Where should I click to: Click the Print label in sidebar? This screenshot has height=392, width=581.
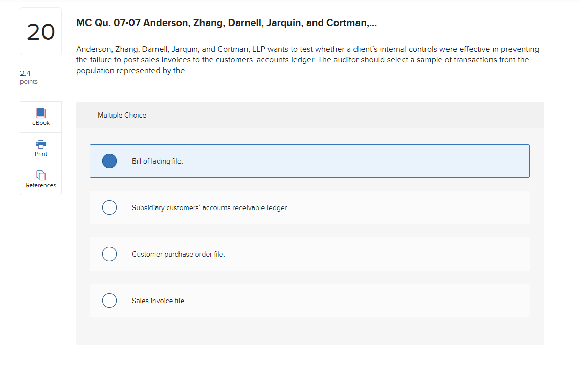tap(41, 154)
